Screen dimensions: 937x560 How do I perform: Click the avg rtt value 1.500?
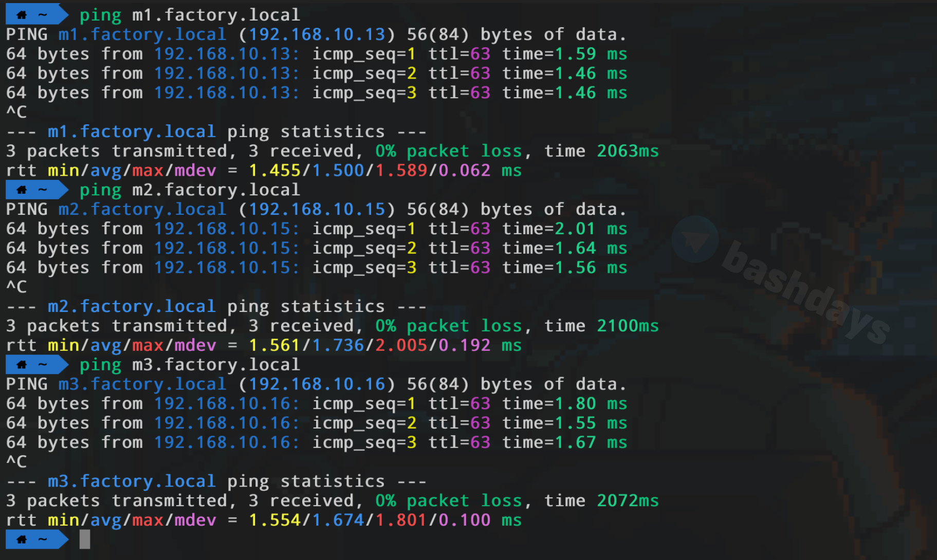[338, 171]
